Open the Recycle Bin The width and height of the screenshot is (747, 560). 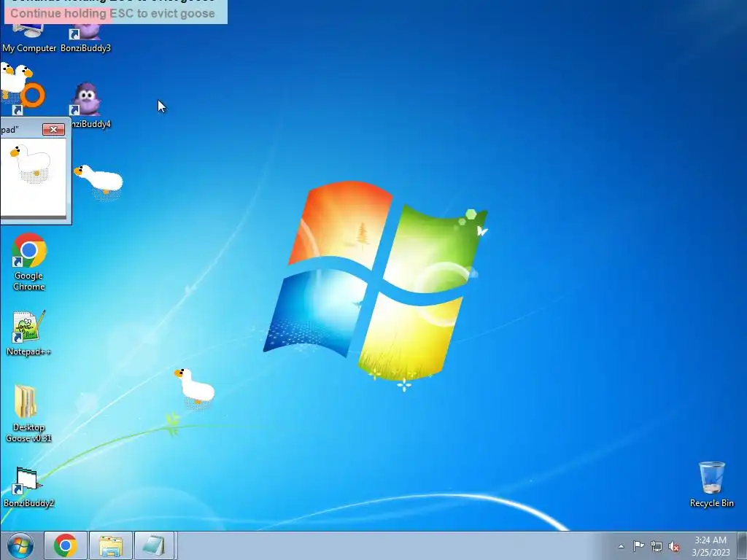(712, 484)
